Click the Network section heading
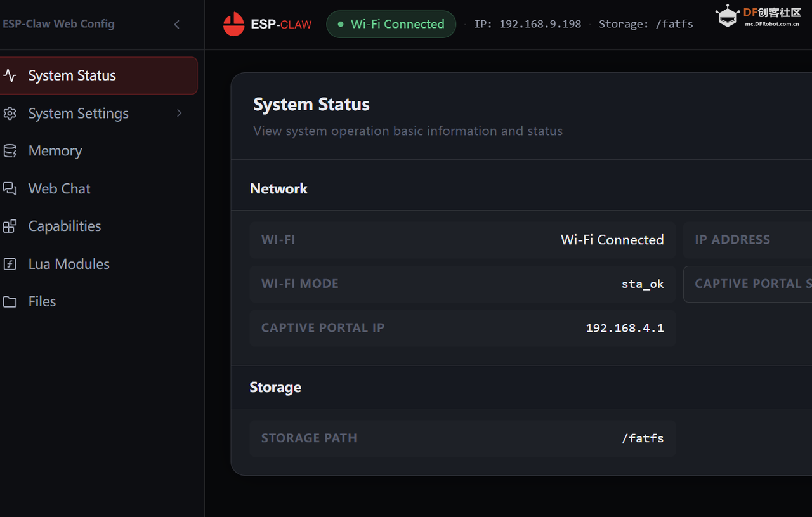The height and width of the screenshot is (517, 812). click(278, 189)
